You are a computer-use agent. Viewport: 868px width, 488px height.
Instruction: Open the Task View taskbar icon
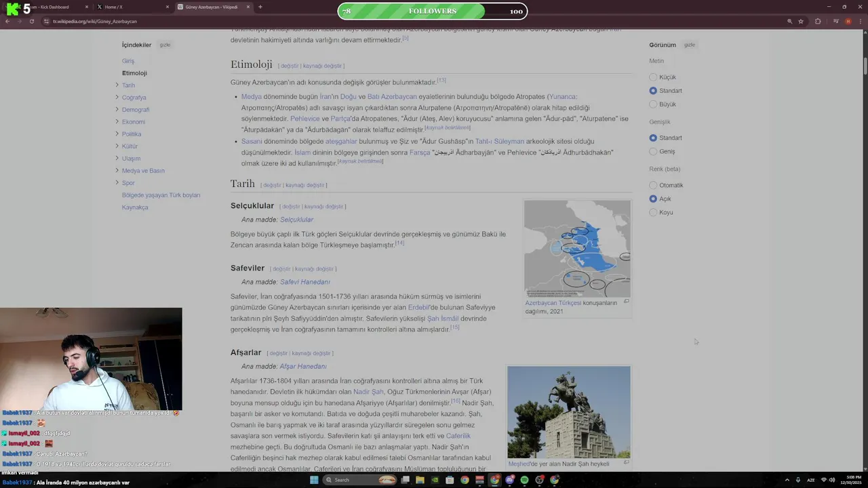405,480
